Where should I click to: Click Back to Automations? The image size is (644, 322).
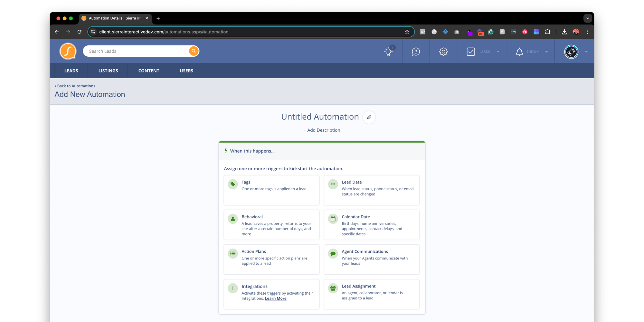click(75, 86)
